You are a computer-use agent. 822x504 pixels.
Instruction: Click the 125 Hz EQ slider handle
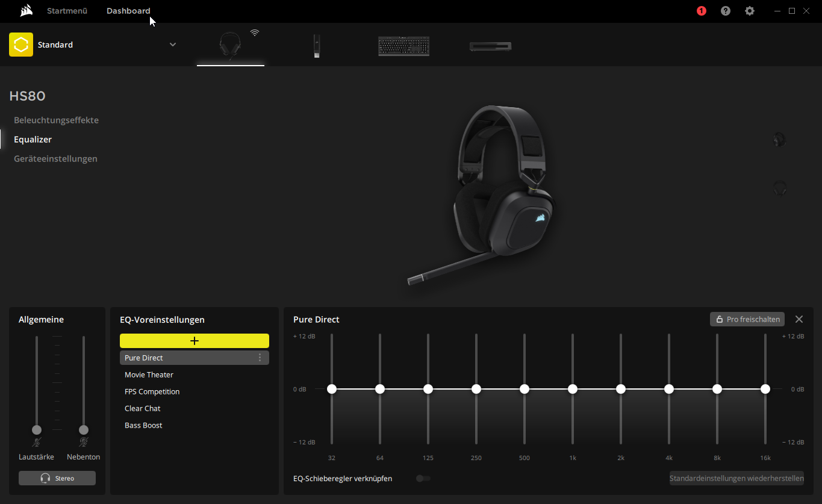(428, 389)
